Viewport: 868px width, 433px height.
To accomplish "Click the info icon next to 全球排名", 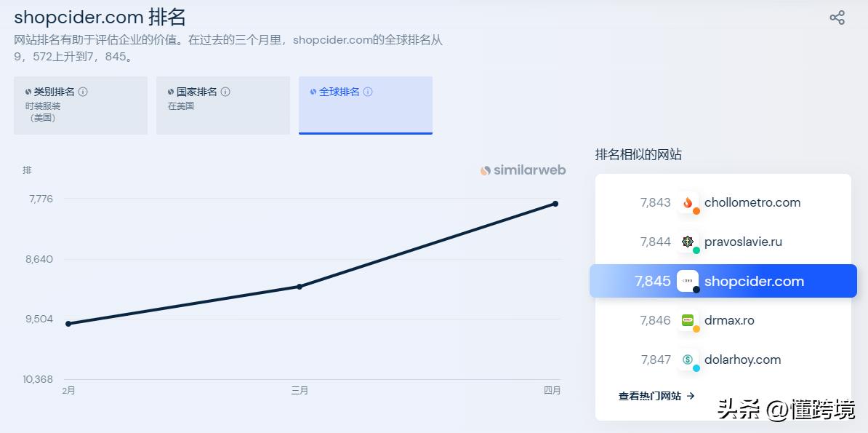I will click(x=368, y=91).
